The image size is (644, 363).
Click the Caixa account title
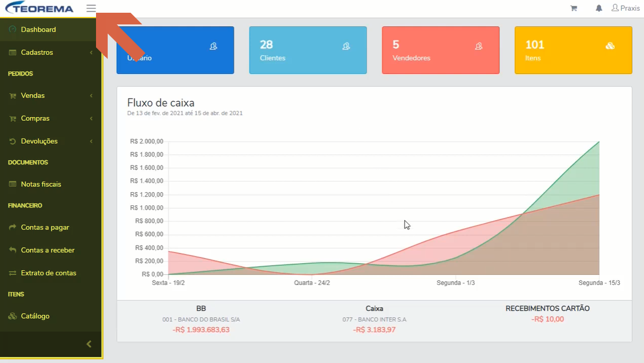(x=375, y=308)
